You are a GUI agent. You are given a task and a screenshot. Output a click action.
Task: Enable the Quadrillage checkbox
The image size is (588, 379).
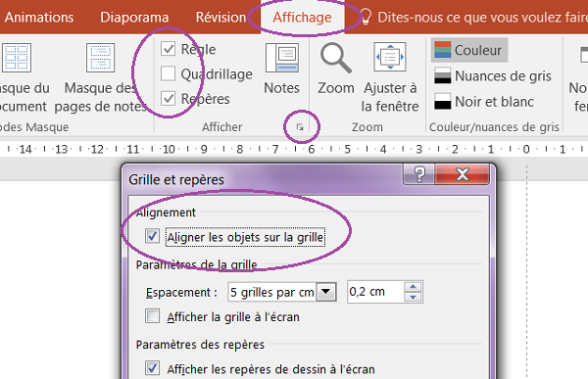click(x=168, y=73)
